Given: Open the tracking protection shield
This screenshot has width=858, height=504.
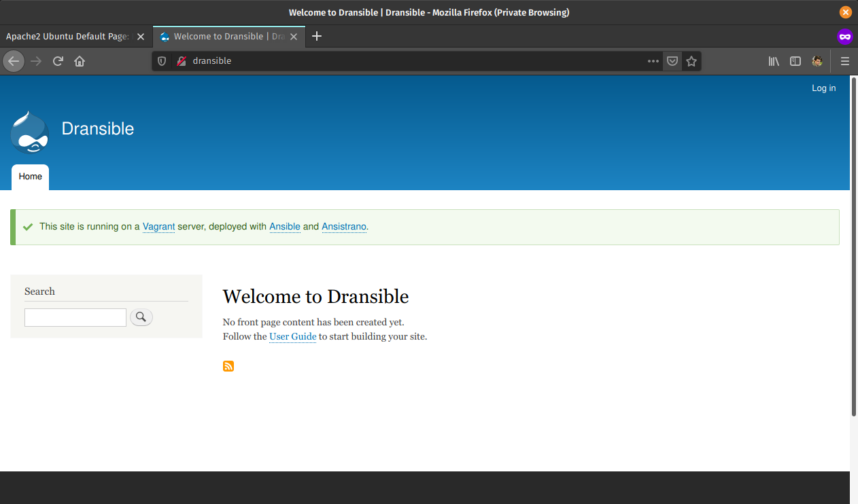Looking at the screenshot, I should [x=161, y=61].
